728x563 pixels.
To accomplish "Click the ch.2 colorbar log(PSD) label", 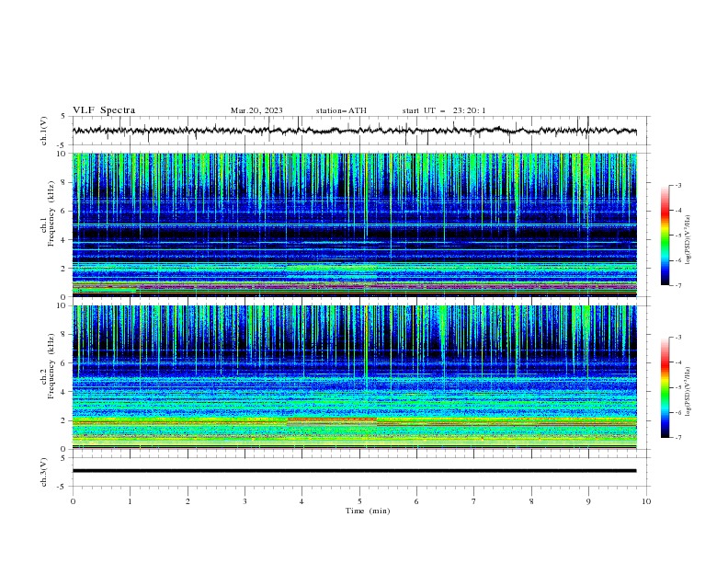I will tap(688, 391).
